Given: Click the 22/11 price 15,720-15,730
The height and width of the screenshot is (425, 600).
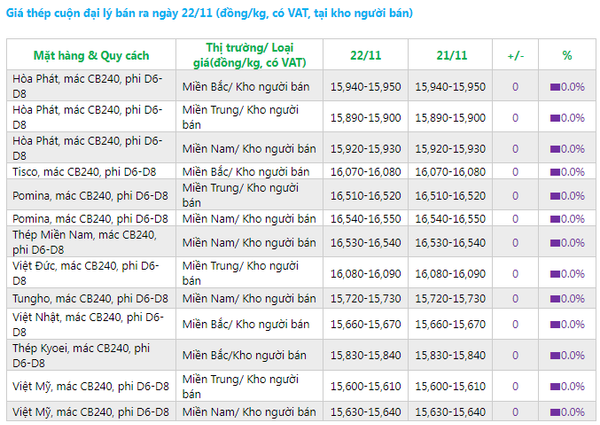Looking at the screenshot, I should click(x=366, y=298).
